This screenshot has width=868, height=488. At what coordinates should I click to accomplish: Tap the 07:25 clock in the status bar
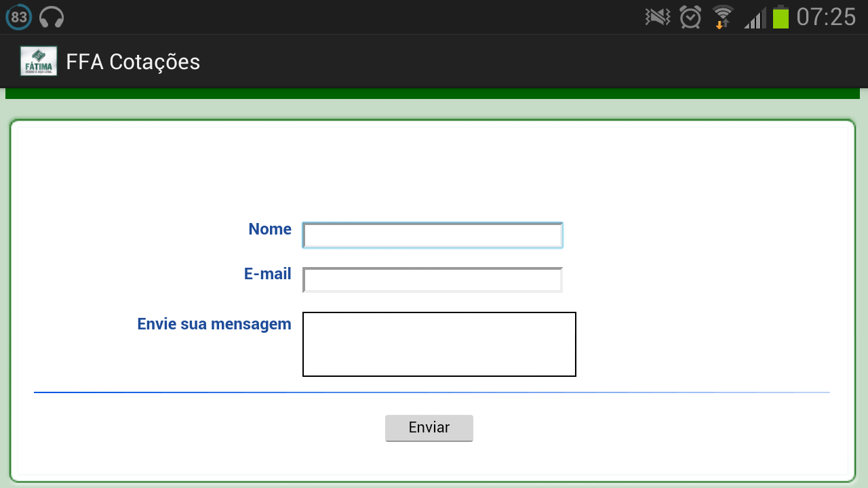(x=826, y=17)
